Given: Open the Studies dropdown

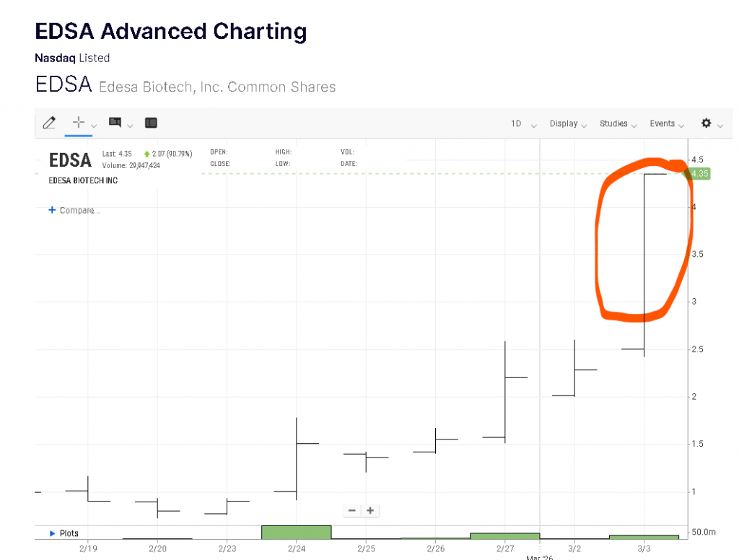Looking at the screenshot, I should (618, 124).
